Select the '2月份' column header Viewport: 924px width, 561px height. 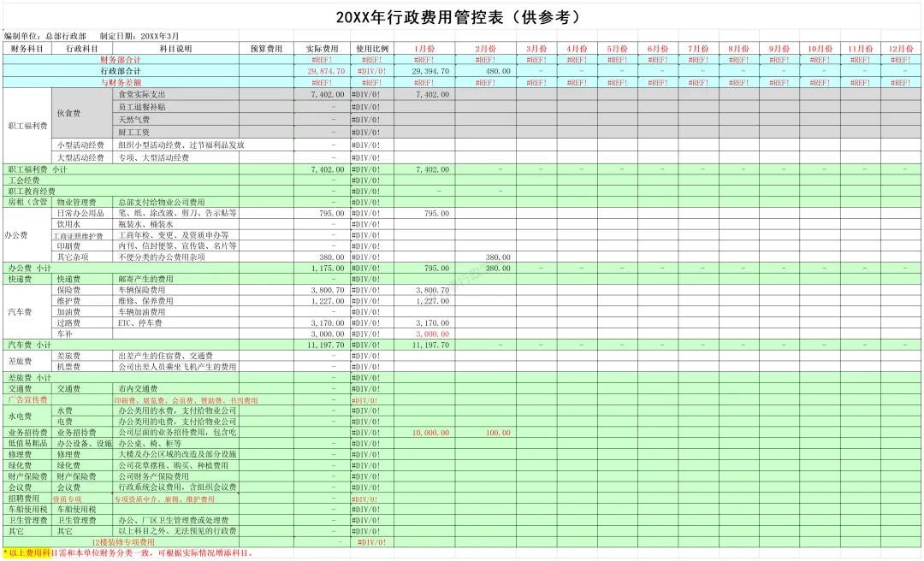click(x=486, y=49)
